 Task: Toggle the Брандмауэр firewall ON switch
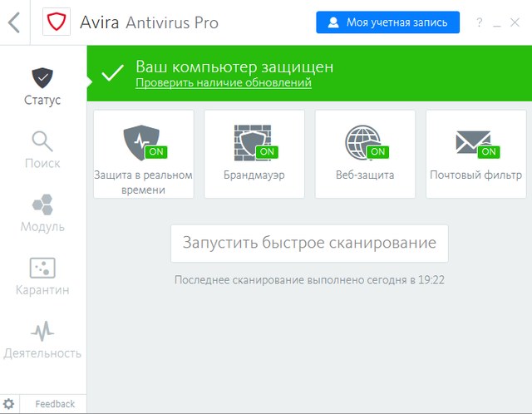point(267,152)
